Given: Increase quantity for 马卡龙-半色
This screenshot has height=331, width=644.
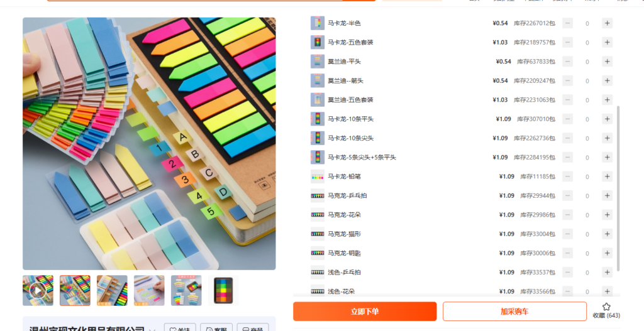Looking at the screenshot, I should (607, 23).
